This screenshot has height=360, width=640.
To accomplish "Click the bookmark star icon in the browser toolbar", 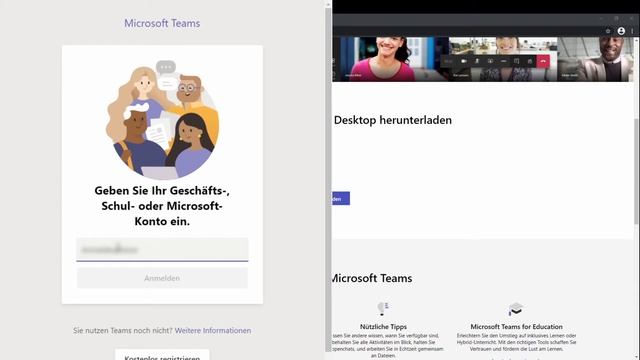I will [608, 31].
